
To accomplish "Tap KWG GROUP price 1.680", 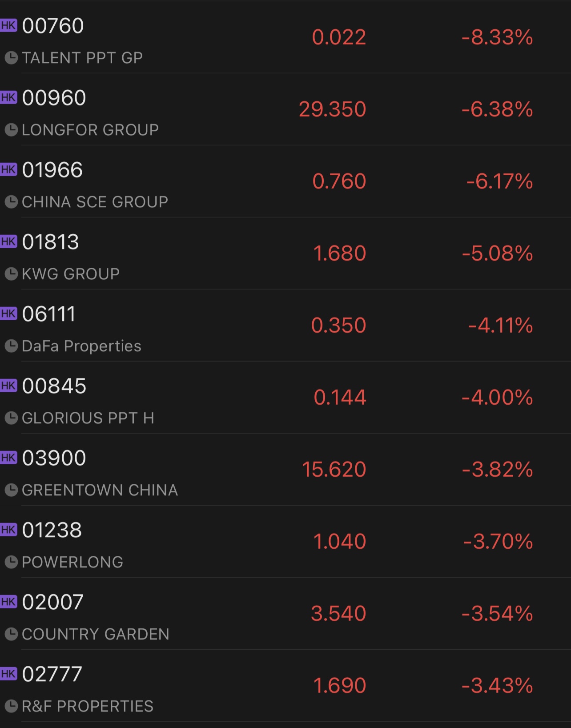I will tap(340, 253).
